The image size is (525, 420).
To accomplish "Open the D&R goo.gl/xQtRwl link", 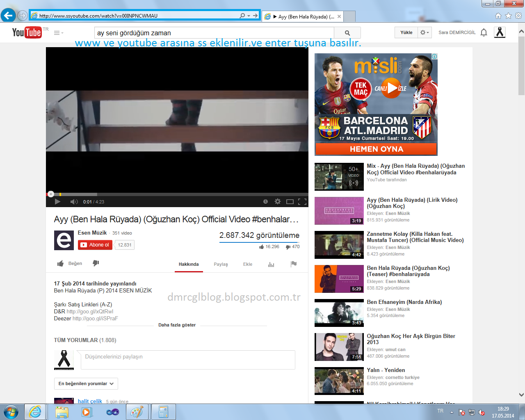I will 90,311.
